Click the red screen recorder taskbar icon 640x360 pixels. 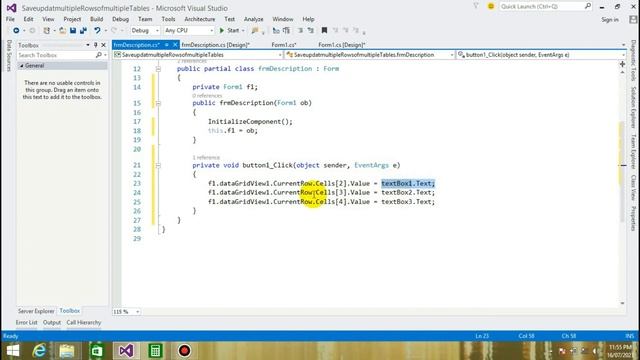(x=184, y=351)
